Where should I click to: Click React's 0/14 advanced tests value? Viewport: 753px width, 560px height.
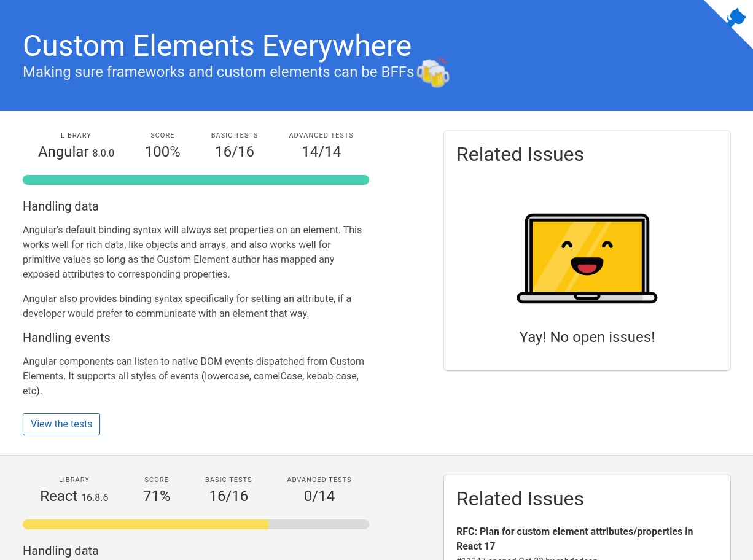[319, 496]
